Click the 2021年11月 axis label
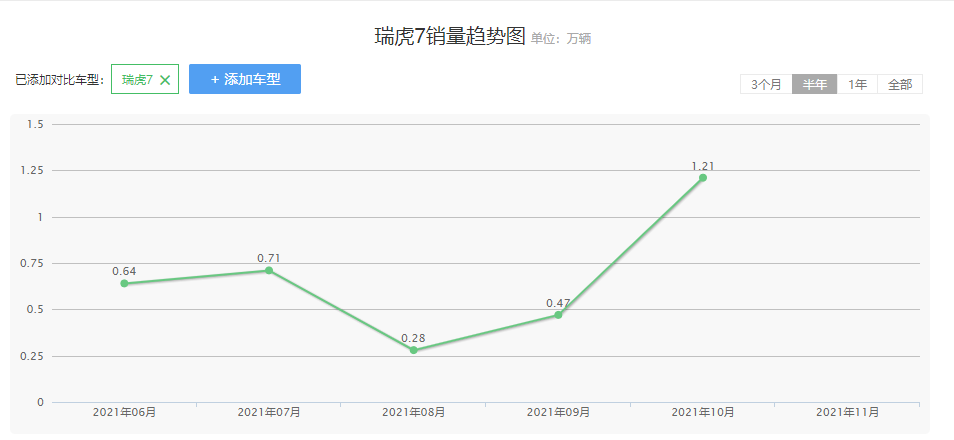This screenshot has height=440, width=954. (x=848, y=413)
